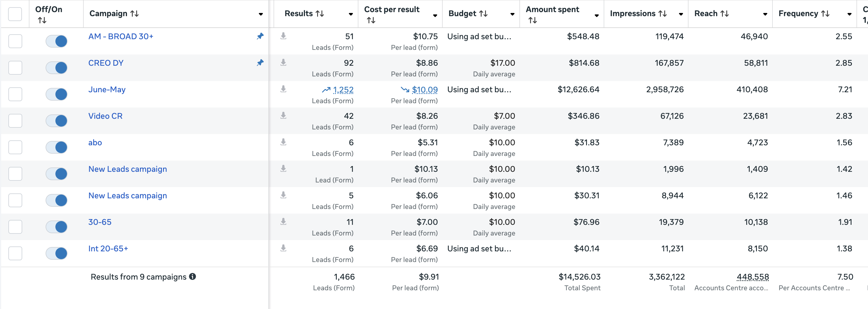
Task: Click the pin icon on CREO DY row
Action: click(260, 63)
